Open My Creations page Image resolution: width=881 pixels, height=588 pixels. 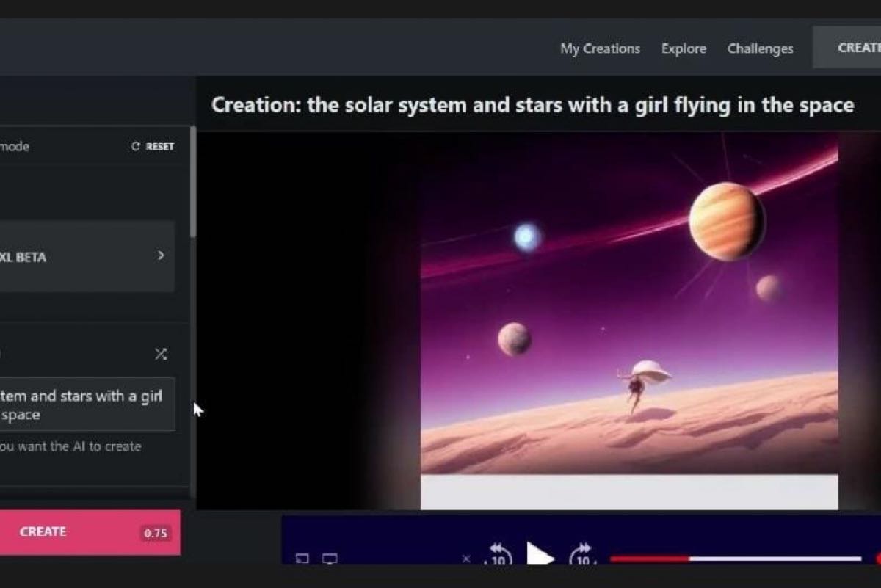pos(600,48)
